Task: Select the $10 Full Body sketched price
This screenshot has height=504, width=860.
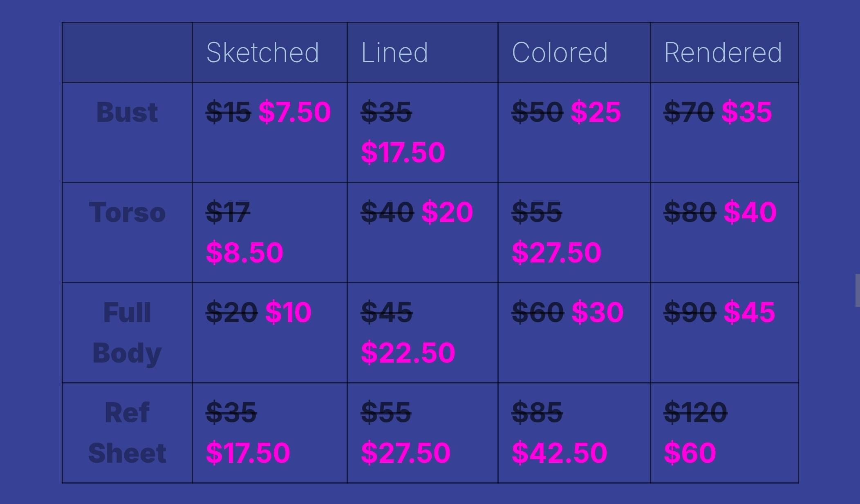Action: click(288, 312)
